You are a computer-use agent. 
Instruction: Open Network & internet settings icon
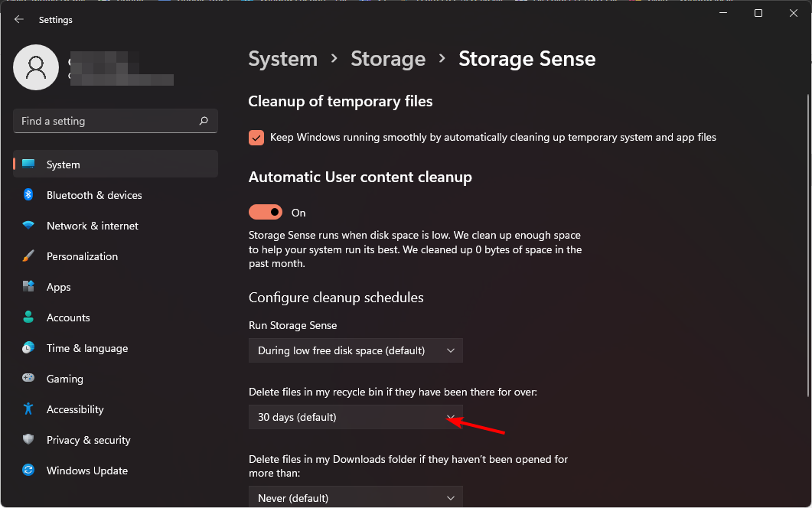coord(28,226)
